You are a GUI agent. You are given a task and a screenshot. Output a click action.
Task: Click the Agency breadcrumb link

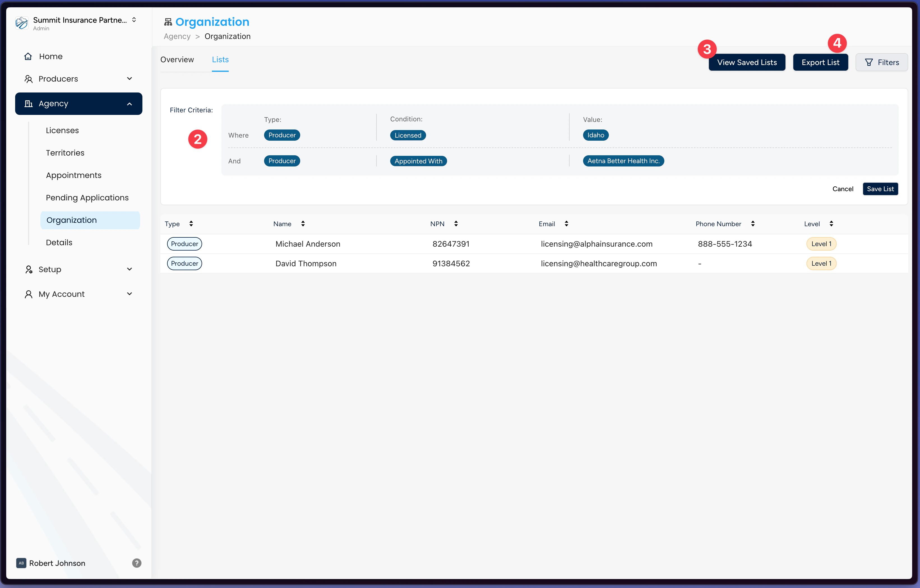[177, 36]
